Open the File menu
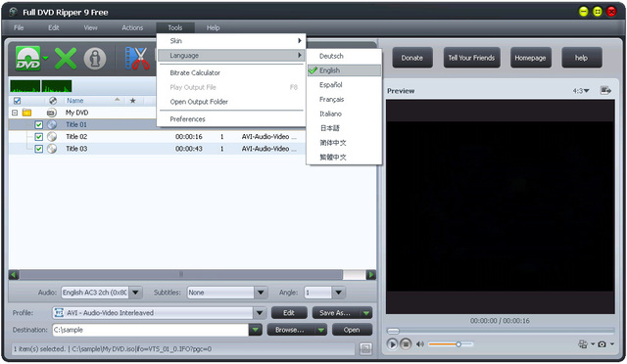This screenshot has height=364, width=627. point(19,27)
